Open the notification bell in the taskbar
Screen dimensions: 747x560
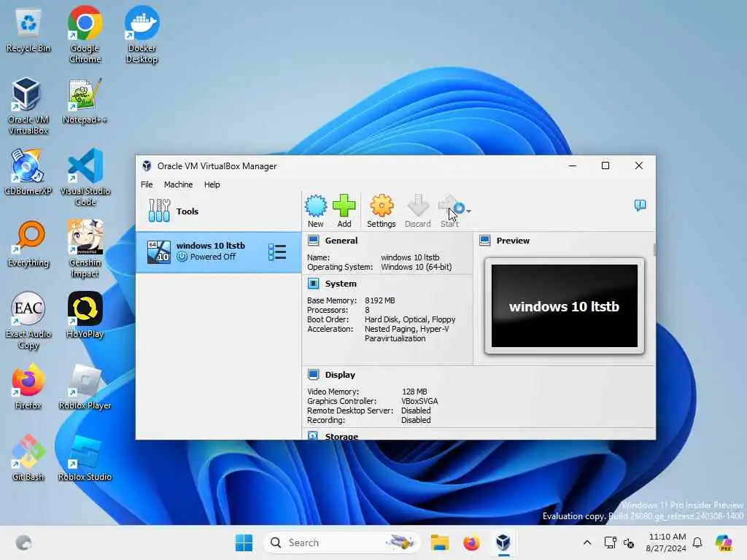[697, 542]
